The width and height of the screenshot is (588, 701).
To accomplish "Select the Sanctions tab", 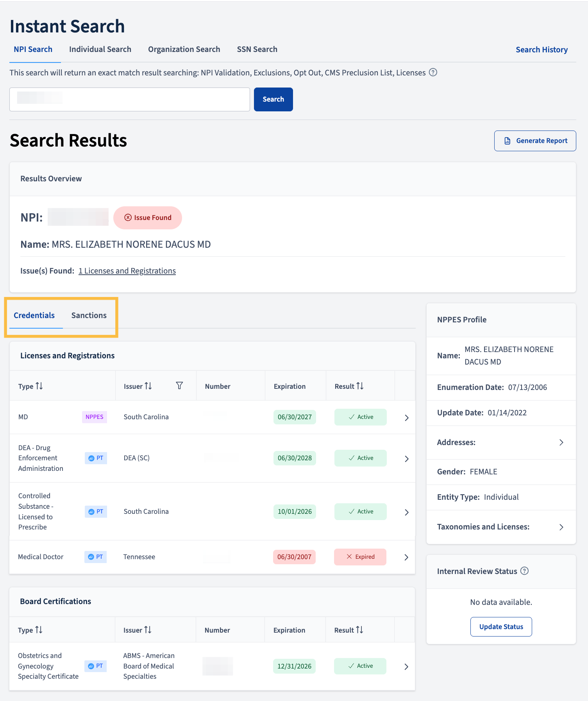I will point(89,315).
